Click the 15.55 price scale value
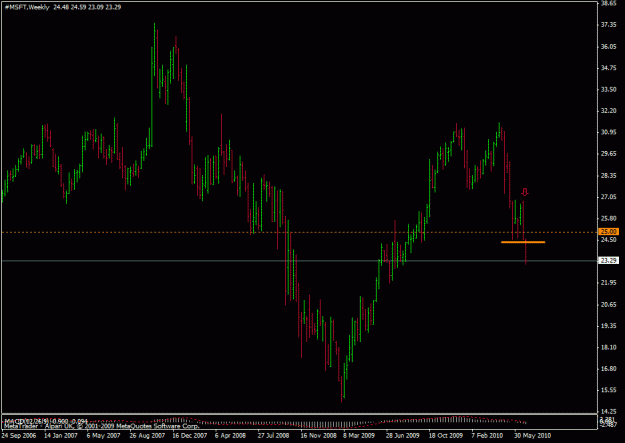 coord(609,390)
